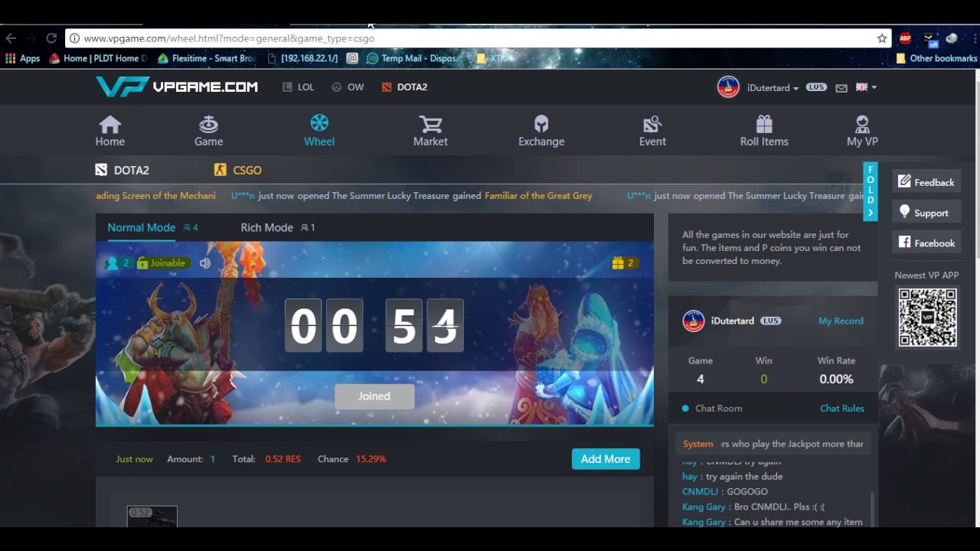Screen dimensions: 980x551
Task: Collapse the FOLD side panel
Action: click(x=871, y=191)
